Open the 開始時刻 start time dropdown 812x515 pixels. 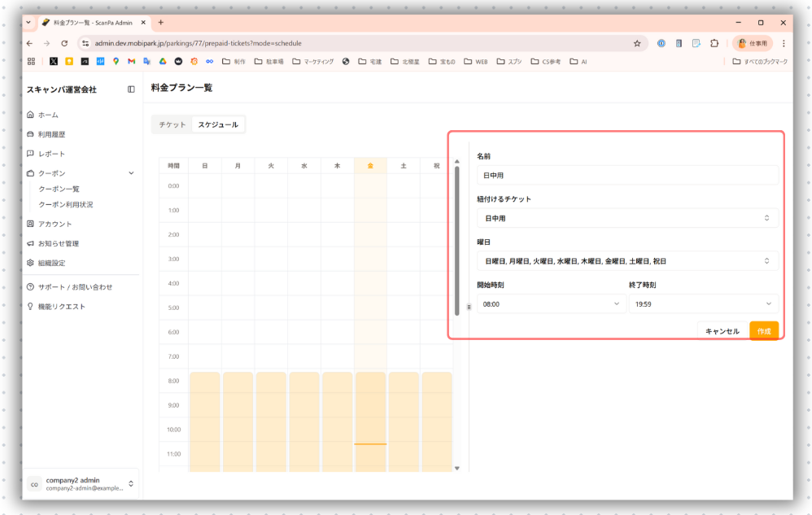tap(551, 303)
